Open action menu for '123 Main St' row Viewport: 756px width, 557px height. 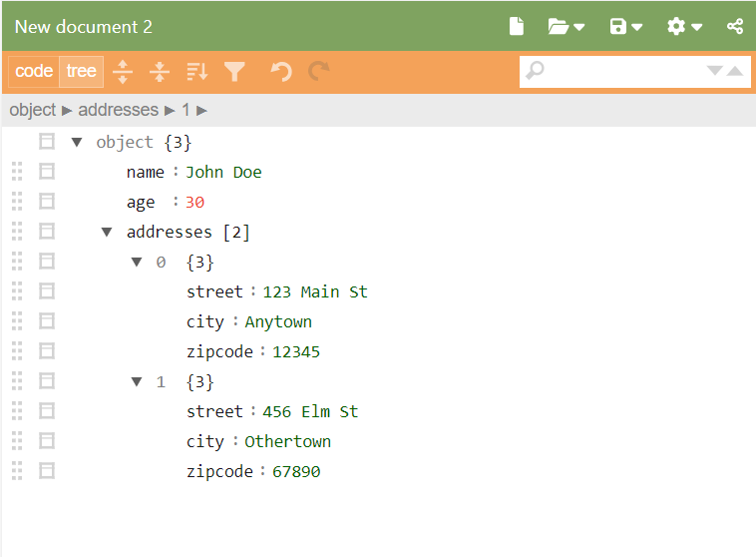click(x=47, y=291)
